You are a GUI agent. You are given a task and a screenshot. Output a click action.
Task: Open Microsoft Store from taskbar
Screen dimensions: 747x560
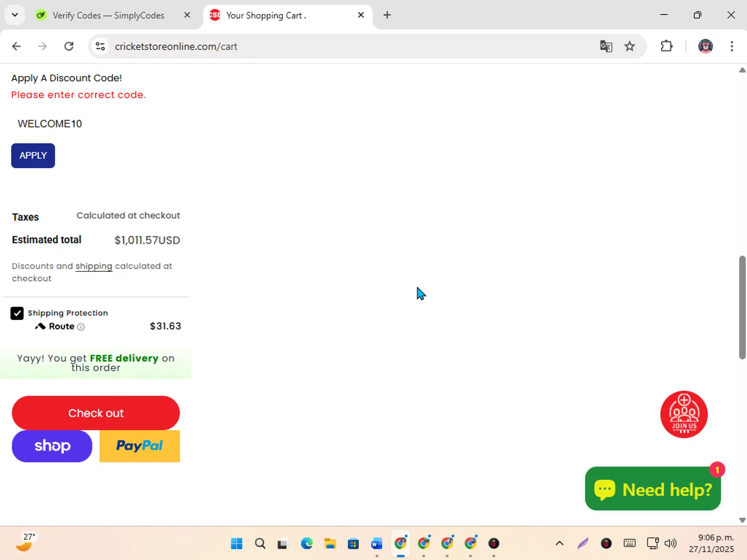[x=353, y=544]
